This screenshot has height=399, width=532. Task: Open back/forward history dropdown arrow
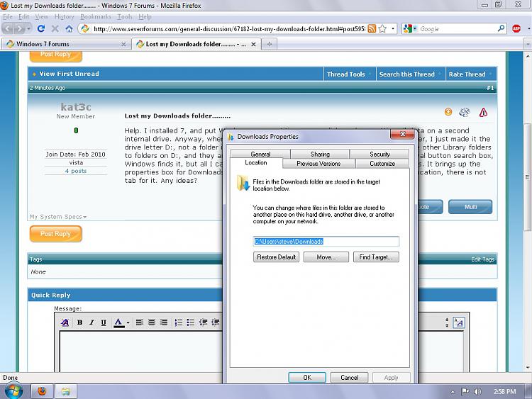click(x=28, y=29)
